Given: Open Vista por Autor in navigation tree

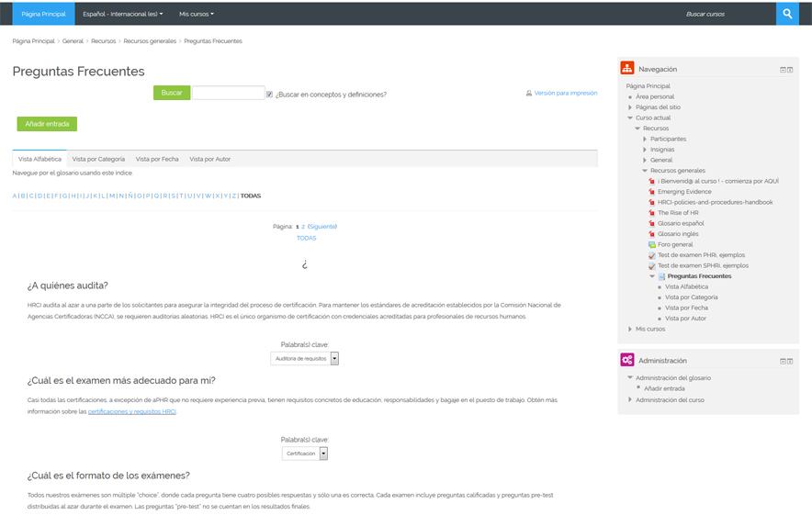Looking at the screenshot, I should click(685, 319).
